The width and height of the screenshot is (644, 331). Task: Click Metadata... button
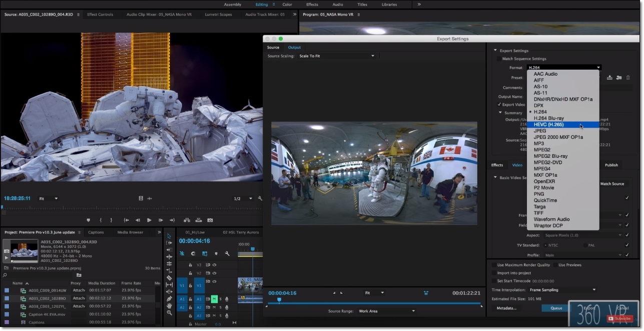[506, 308]
